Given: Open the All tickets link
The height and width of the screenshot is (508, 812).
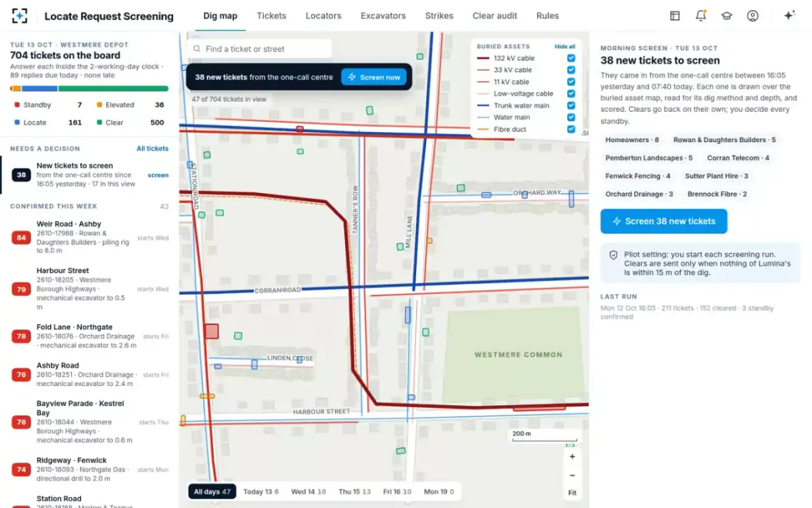Looking at the screenshot, I should tap(152, 148).
